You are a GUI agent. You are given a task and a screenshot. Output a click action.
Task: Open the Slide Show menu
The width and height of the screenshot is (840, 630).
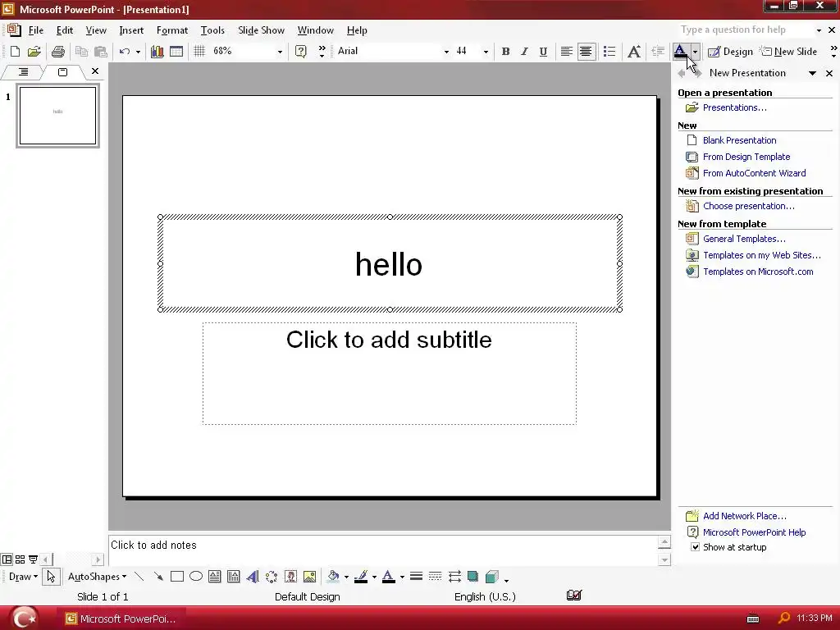pyautogui.click(x=261, y=30)
